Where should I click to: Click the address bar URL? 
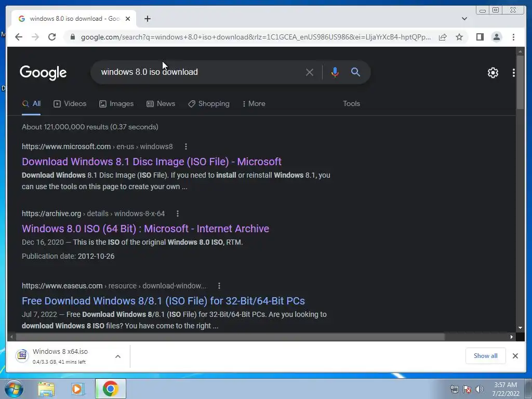[256, 37]
